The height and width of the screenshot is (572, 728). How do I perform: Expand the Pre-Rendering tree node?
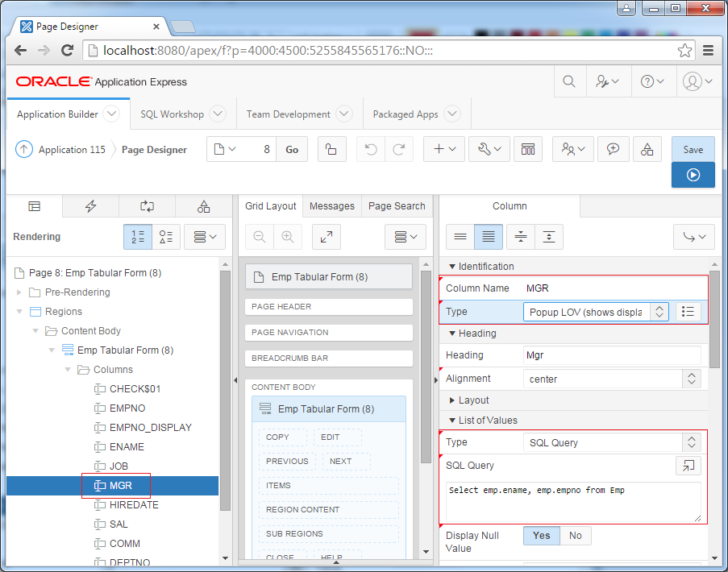19,292
